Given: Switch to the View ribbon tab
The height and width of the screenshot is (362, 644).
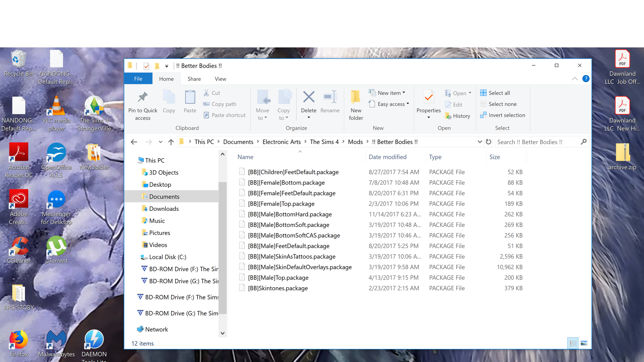Looking at the screenshot, I should pos(220,79).
